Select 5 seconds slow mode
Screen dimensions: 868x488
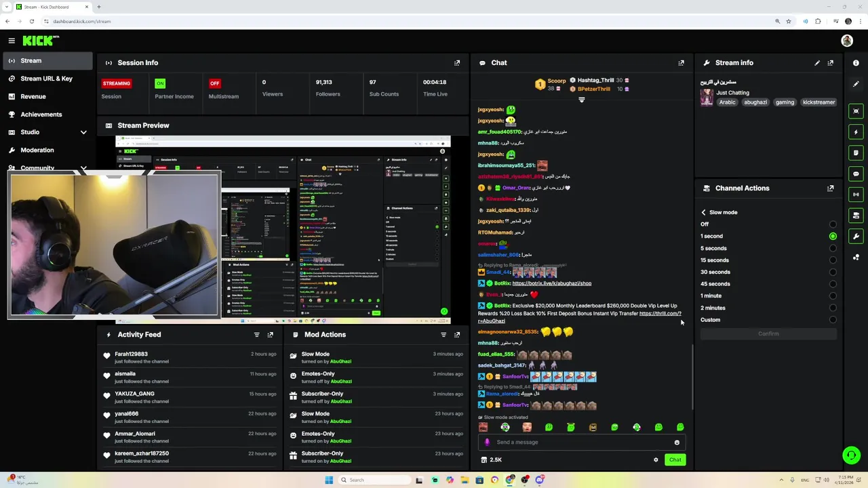833,249
